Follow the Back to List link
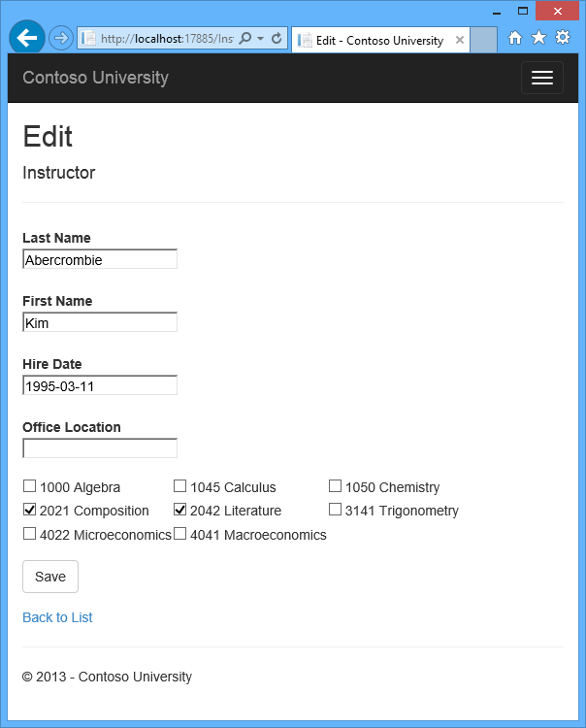The height and width of the screenshot is (728, 586). 57,617
